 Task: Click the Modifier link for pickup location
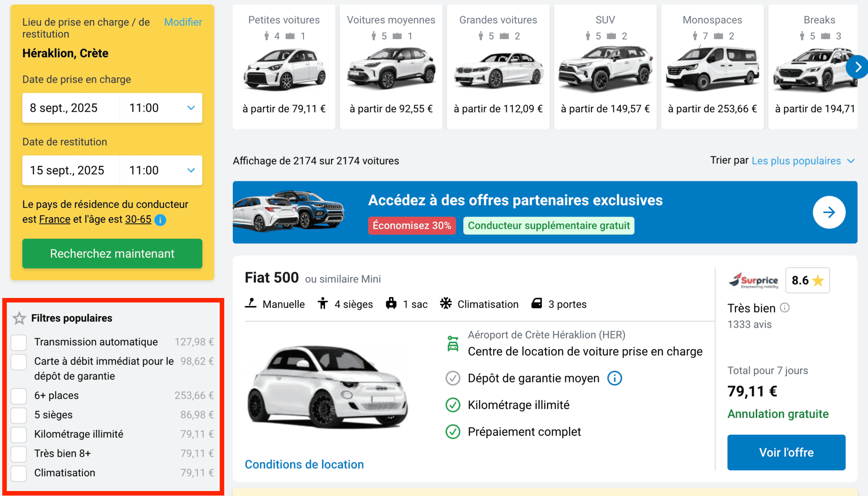pyautogui.click(x=183, y=22)
